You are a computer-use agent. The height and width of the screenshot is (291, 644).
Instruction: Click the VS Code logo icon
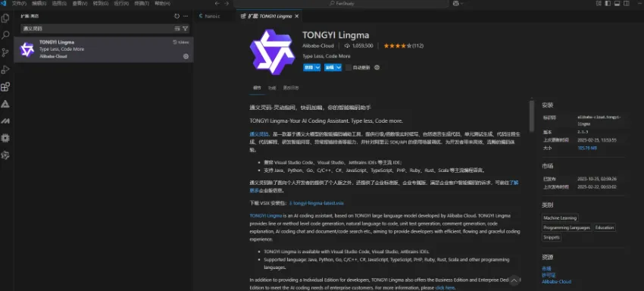tap(3, 3)
